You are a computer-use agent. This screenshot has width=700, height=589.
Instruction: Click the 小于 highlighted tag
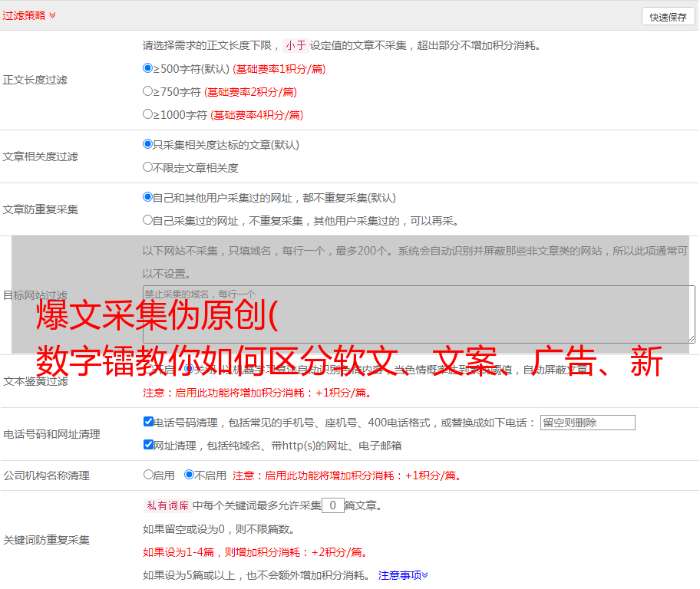[x=296, y=45]
